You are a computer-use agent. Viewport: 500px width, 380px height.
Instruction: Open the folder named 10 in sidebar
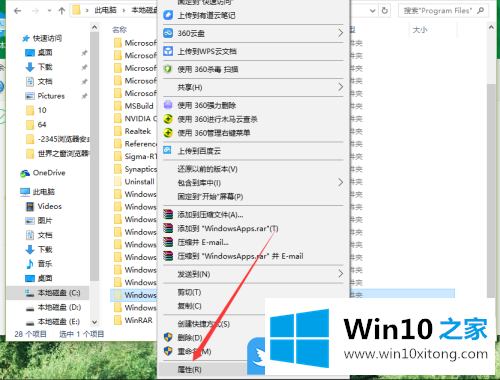[42, 110]
